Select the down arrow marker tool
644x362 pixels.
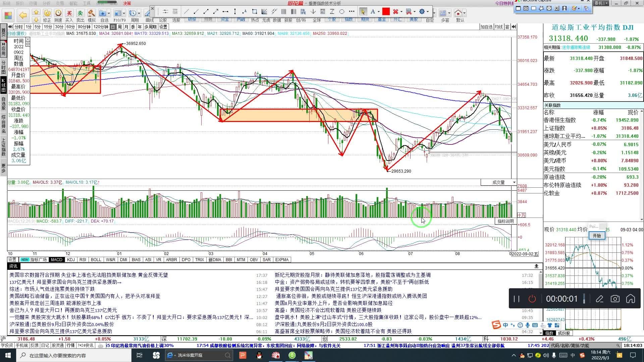[x=313, y=12]
